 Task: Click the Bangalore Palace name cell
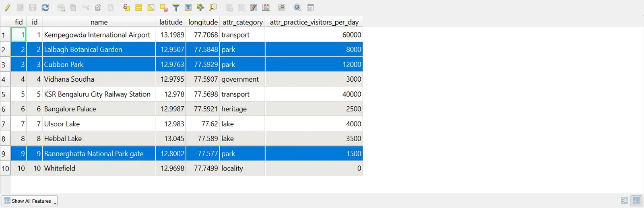click(99, 109)
